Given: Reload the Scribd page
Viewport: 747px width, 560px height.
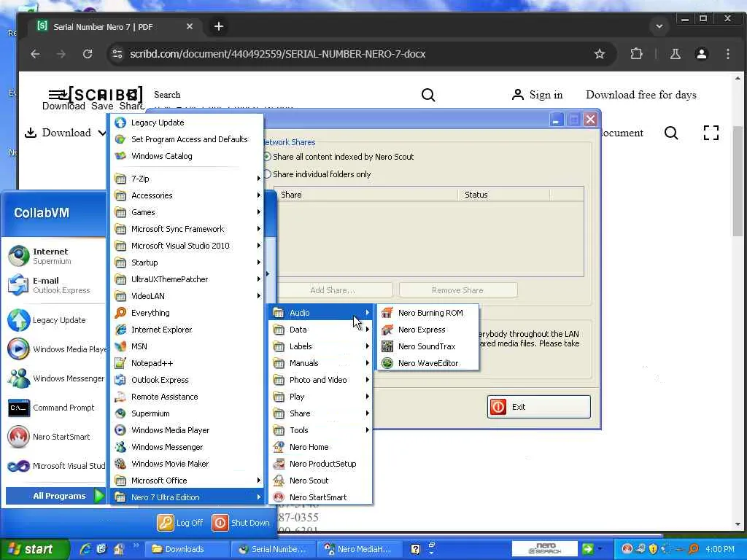Looking at the screenshot, I should click(x=88, y=54).
